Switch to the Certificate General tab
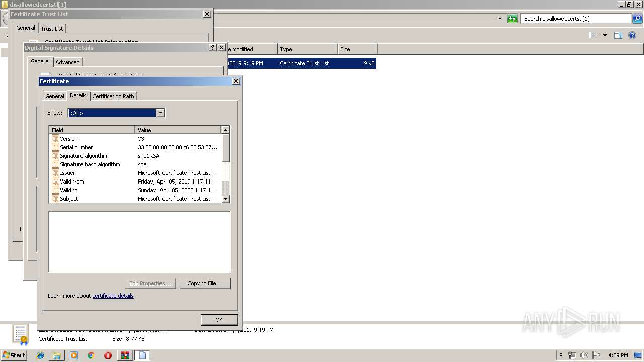Screen dimensions: 644x362 (55, 96)
